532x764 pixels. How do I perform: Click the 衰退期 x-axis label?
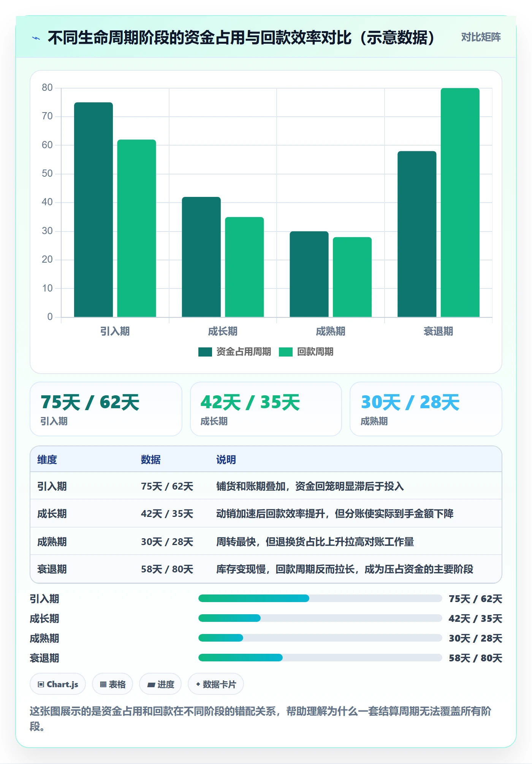(439, 331)
